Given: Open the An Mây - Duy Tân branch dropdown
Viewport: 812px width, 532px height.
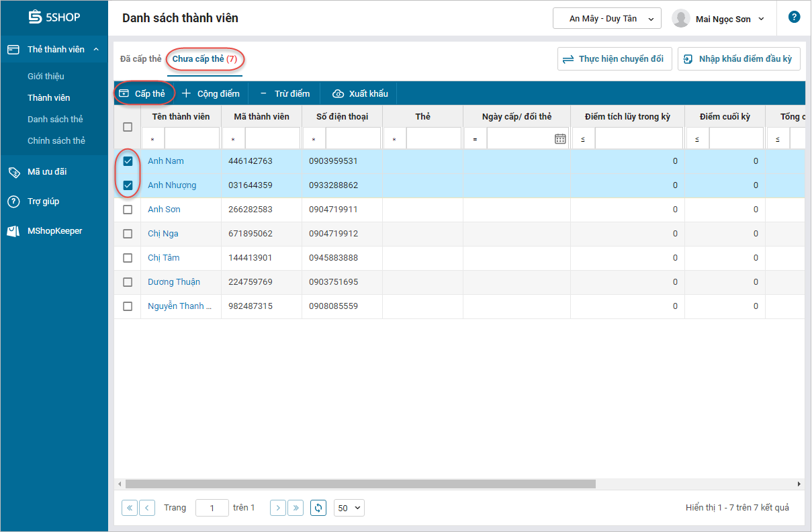Looking at the screenshot, I should pos(606,19).
